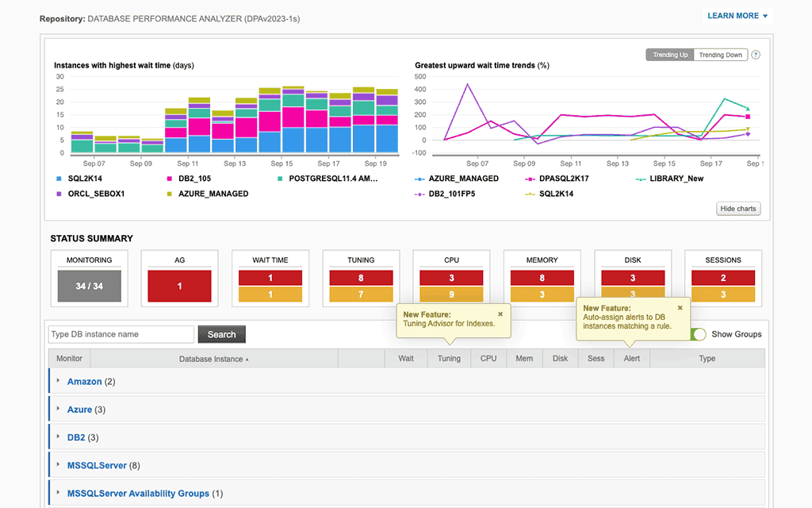Open the LEARN MORE dropdown
The image size is (812, 508).
pos(737,15)
